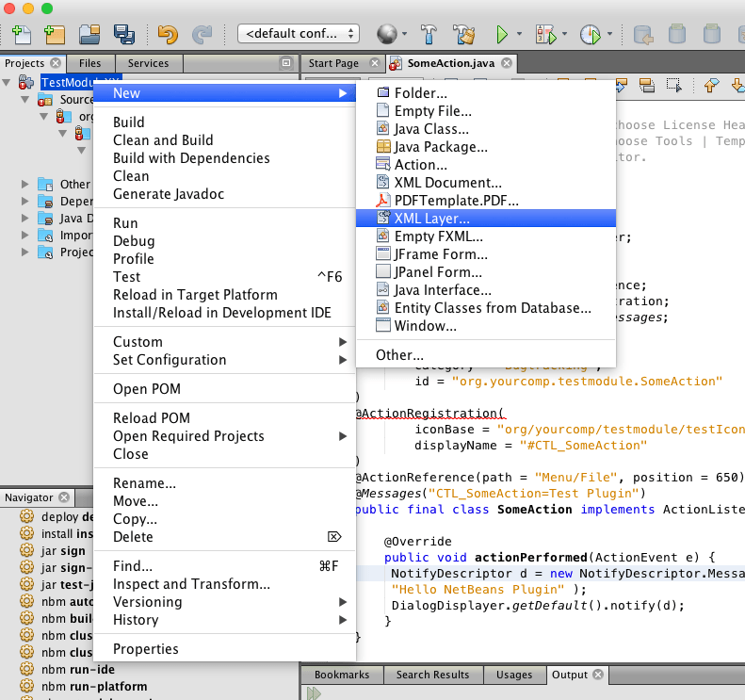Close the SomeAction.java editor tab
This screenshot has width=745, height=700.
pos(507,63)
